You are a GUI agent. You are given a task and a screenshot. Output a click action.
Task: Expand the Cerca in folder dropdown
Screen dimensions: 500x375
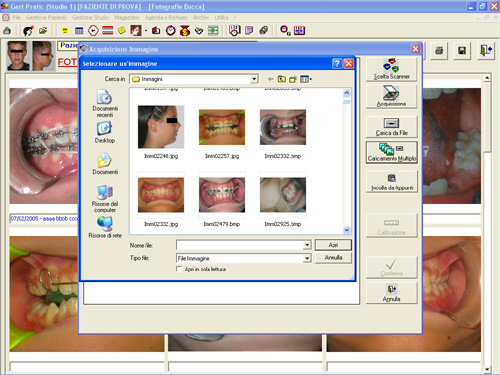(x=254, y=79)
